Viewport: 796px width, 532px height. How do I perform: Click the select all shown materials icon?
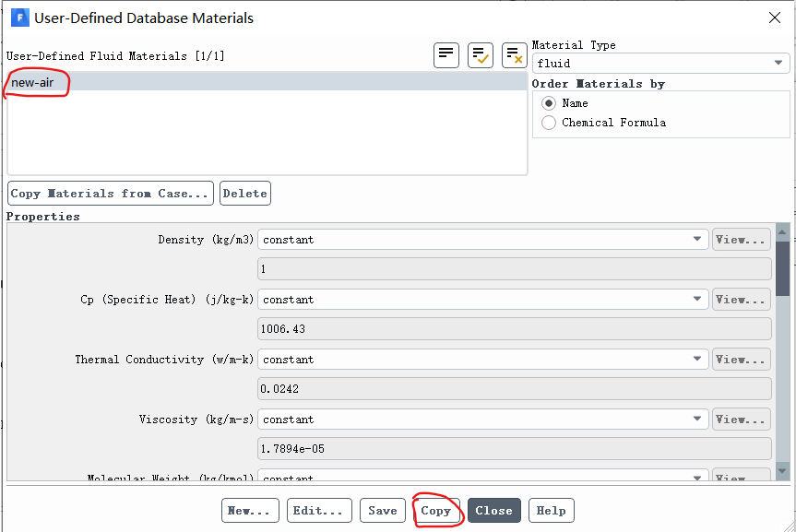point(481,55)
